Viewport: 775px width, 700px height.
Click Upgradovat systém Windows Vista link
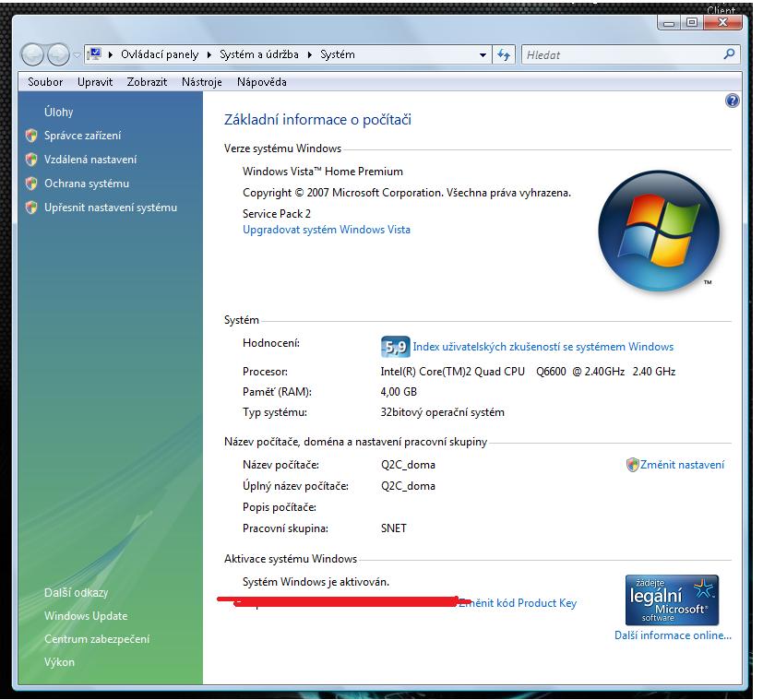click(x=326, y=230)
